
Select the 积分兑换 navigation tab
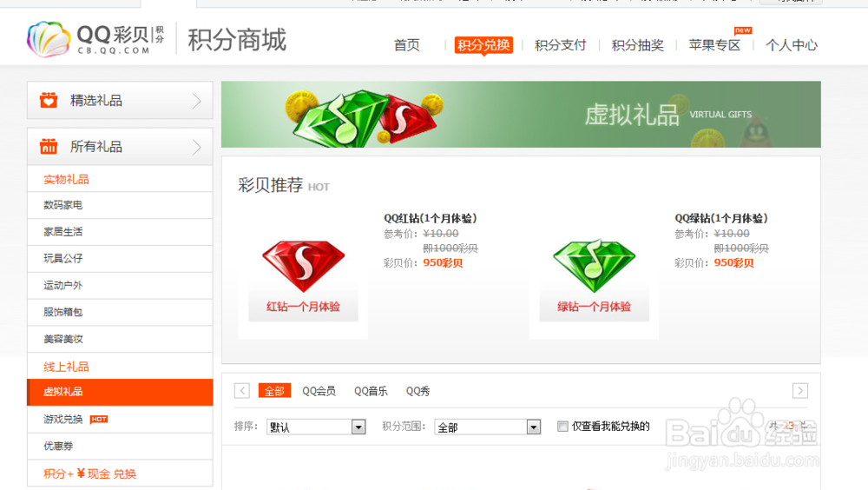tap(483, 45)
